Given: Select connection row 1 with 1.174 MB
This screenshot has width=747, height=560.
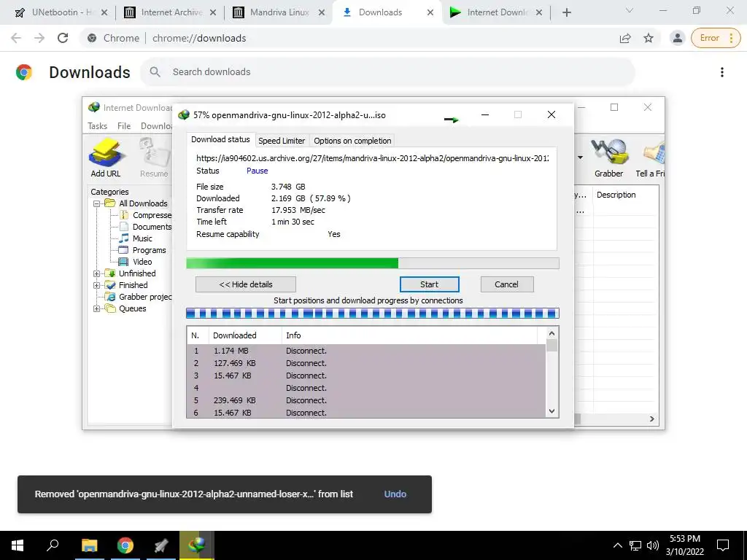Looking at the screenshot, I should (366, 351).
